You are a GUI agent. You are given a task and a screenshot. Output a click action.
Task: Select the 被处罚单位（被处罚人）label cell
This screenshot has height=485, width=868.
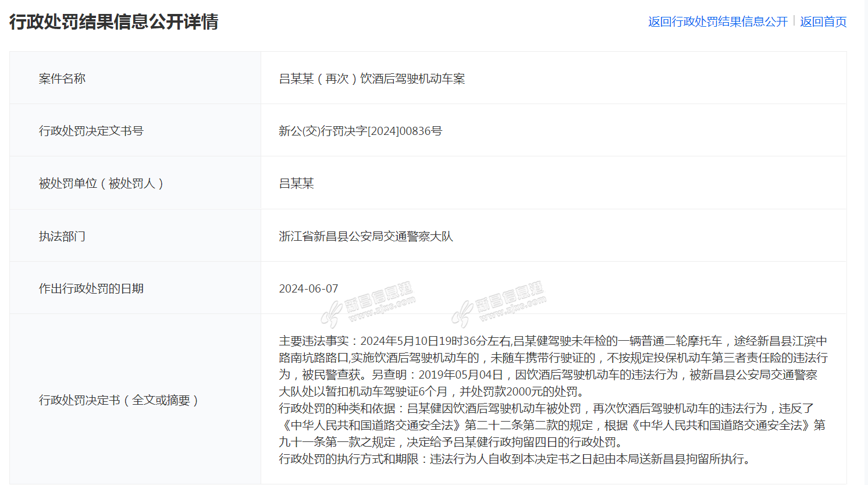tap(101, 183)
